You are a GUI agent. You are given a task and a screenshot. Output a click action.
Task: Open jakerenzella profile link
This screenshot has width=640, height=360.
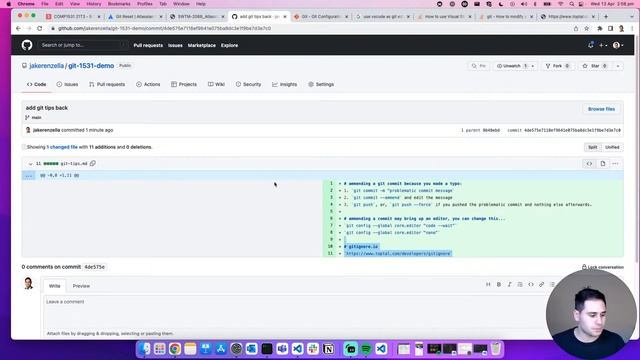47,66
